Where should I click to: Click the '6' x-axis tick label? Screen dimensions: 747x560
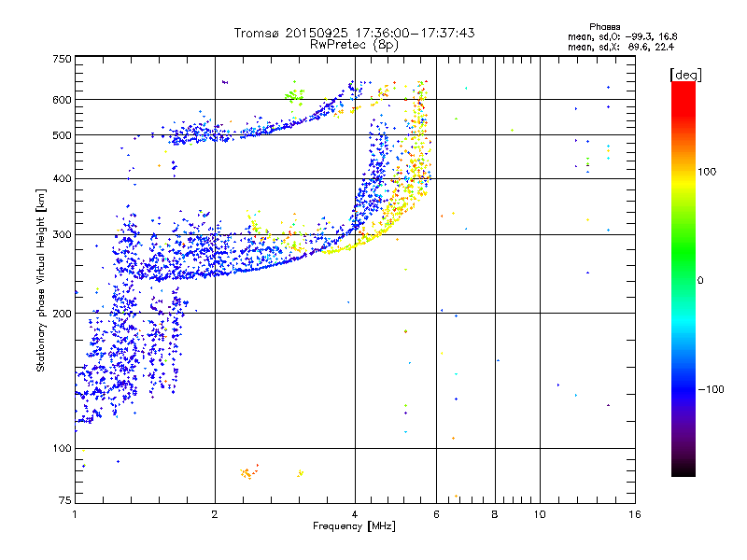(x=436, y=514)
